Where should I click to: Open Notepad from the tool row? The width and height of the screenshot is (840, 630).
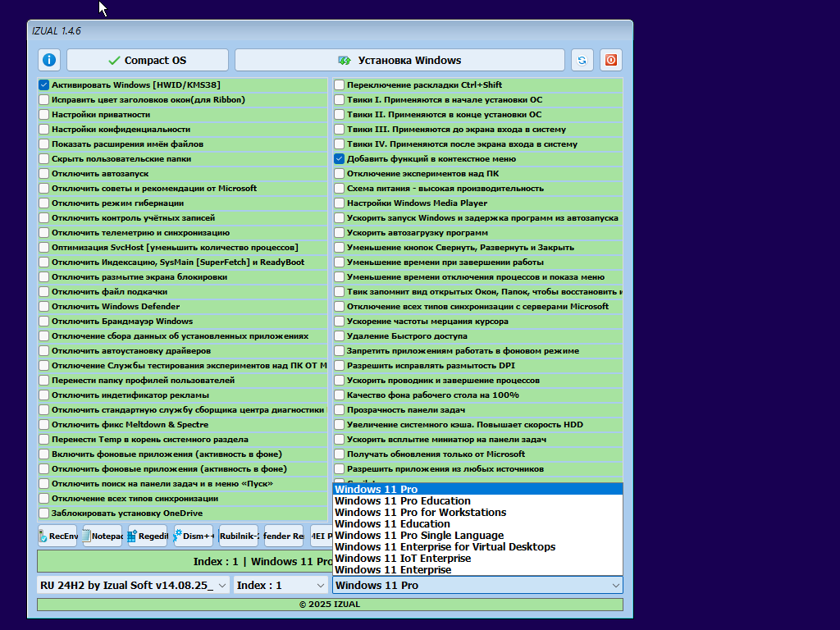[x=103, y=536]
